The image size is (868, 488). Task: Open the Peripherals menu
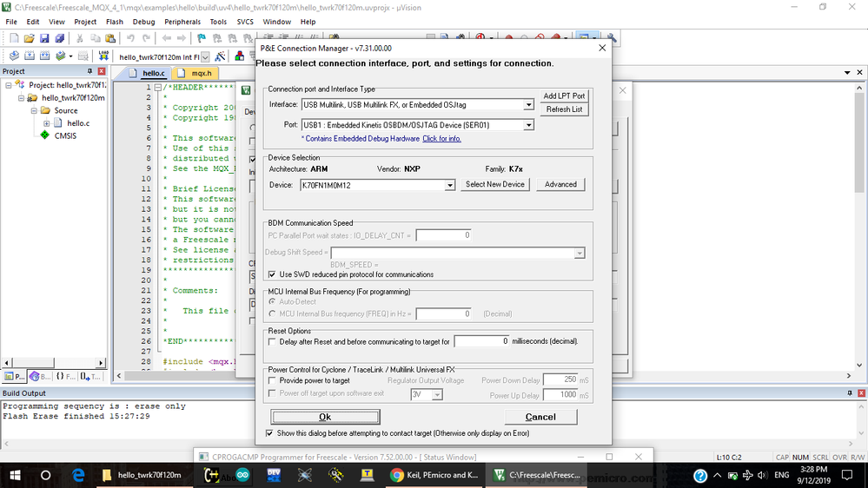click(182, 22)
